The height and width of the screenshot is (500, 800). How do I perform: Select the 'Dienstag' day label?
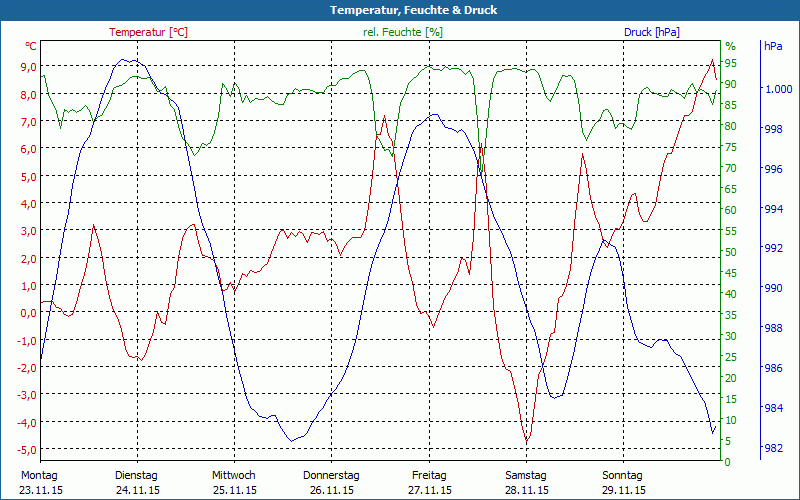point(136,476)
